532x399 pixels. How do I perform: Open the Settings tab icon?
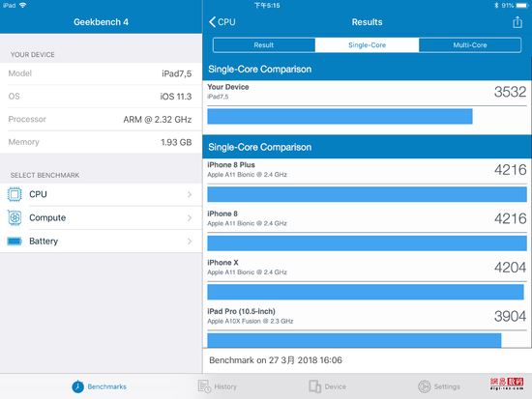pos(424,386)
